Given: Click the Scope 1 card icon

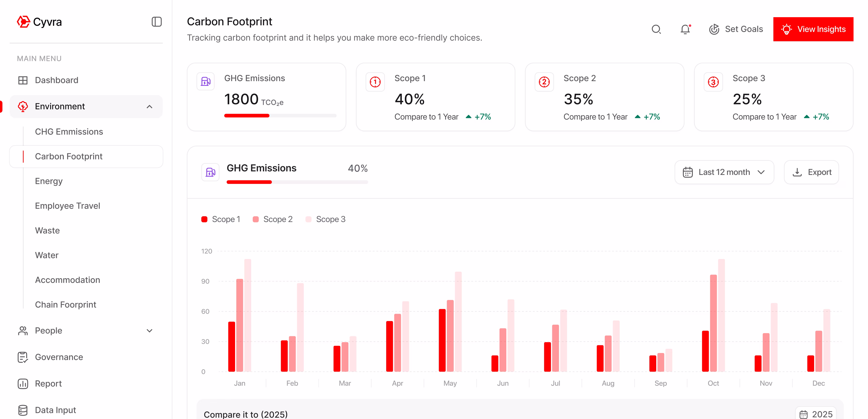Looking at the screenshot, I should [375, 82].
